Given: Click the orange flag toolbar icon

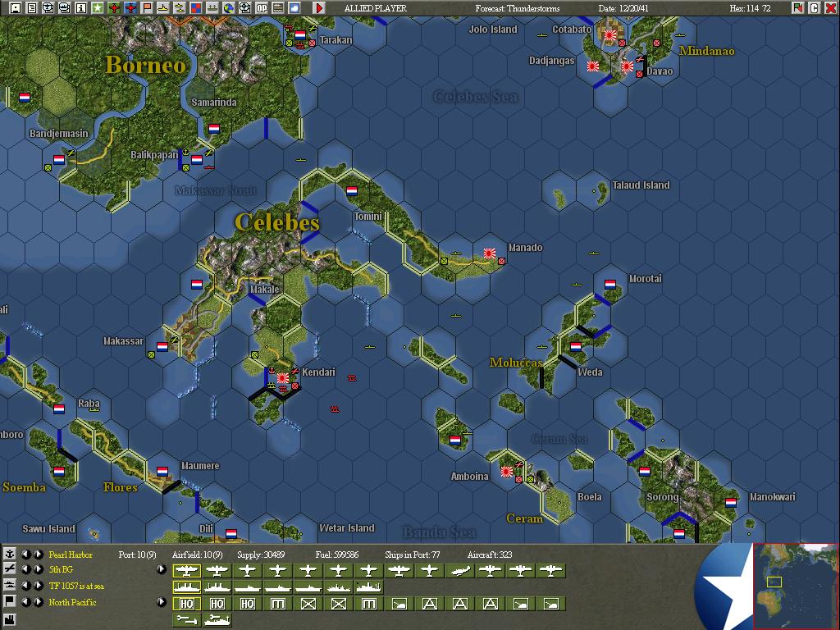Looking at the screenshot, I should 147,8.
